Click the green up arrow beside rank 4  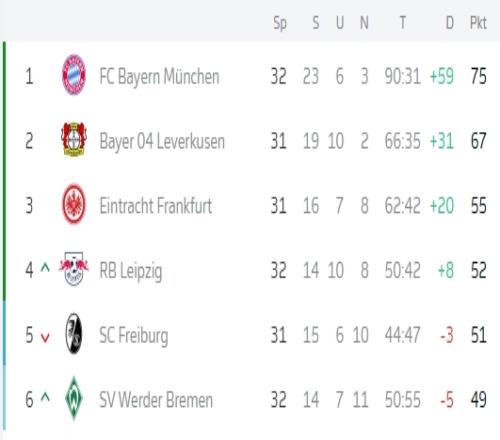(x=45, y=267)
